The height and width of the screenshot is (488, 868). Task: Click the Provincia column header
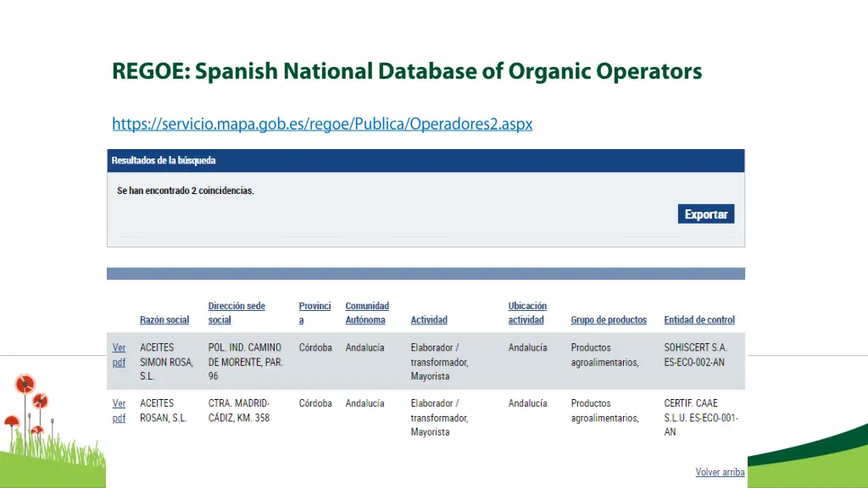(x=314, y=313)
